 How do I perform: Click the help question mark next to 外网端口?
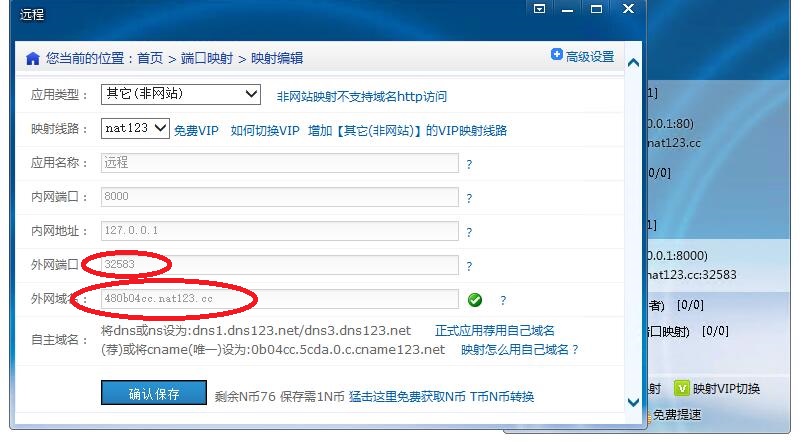point(469,266)
